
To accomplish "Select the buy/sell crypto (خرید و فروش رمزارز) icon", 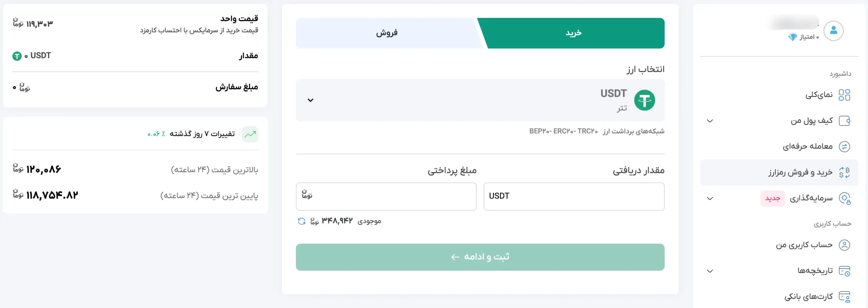I will (845, 173).
